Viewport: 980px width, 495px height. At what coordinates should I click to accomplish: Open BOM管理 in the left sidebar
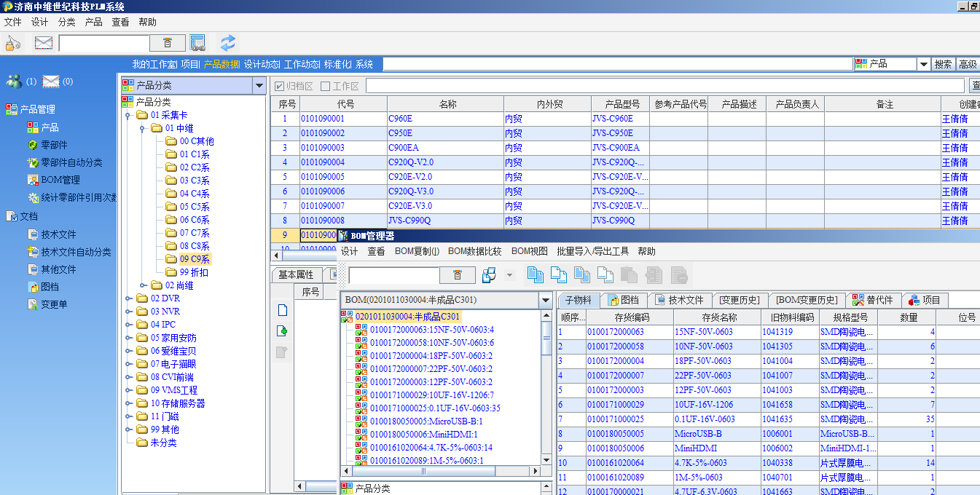pyautogui.click(x=60, y=180)
